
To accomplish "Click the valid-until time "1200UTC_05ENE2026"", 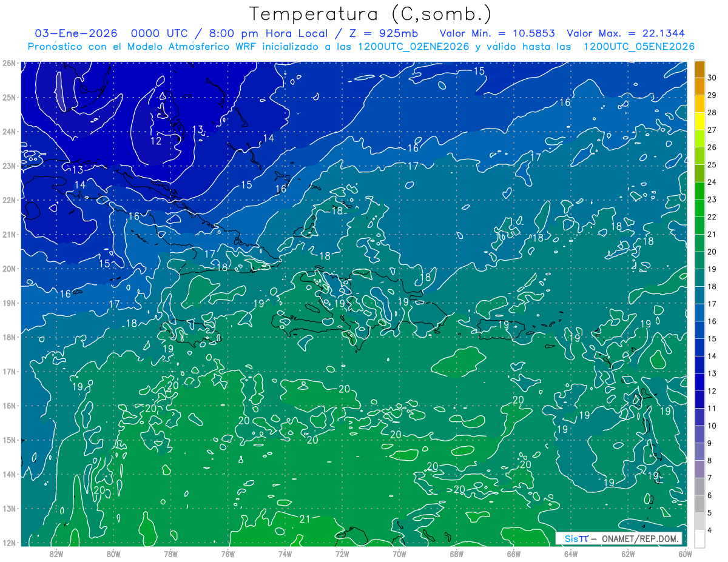I will [639, 47].
